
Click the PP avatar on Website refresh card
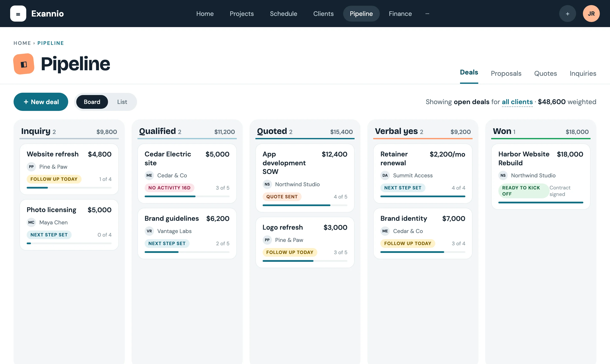point(31,167)
